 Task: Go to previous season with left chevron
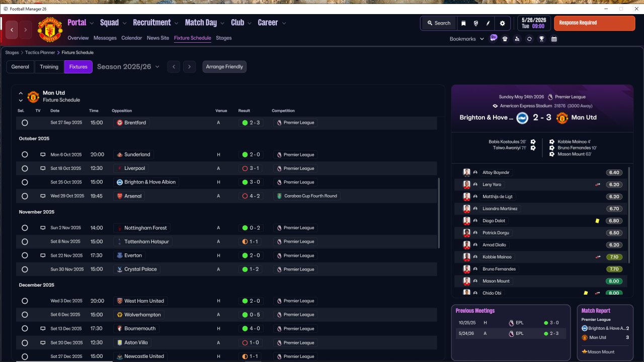(x=174, y=67)
